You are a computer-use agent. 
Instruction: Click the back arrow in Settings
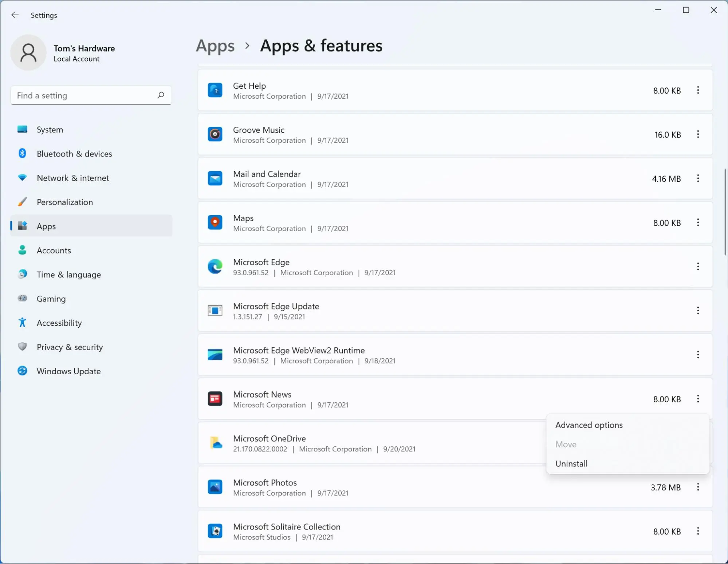click(x=15, y=15)
